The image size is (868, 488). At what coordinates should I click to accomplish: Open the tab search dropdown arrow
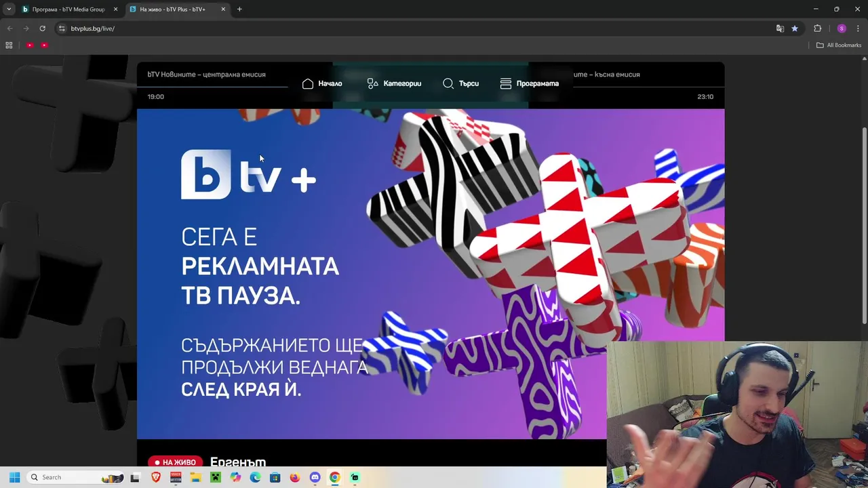pyautogui.click(x=9, y=9)
